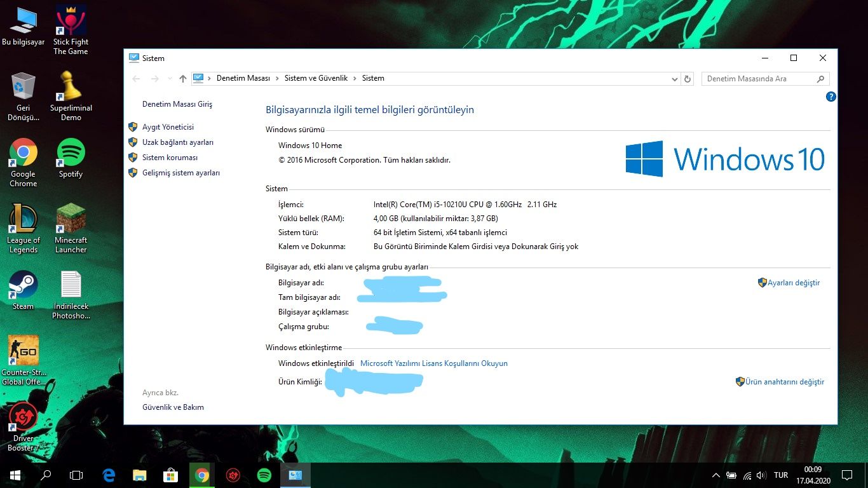Open Denetim Masası Giriş link

pos(177,104)
